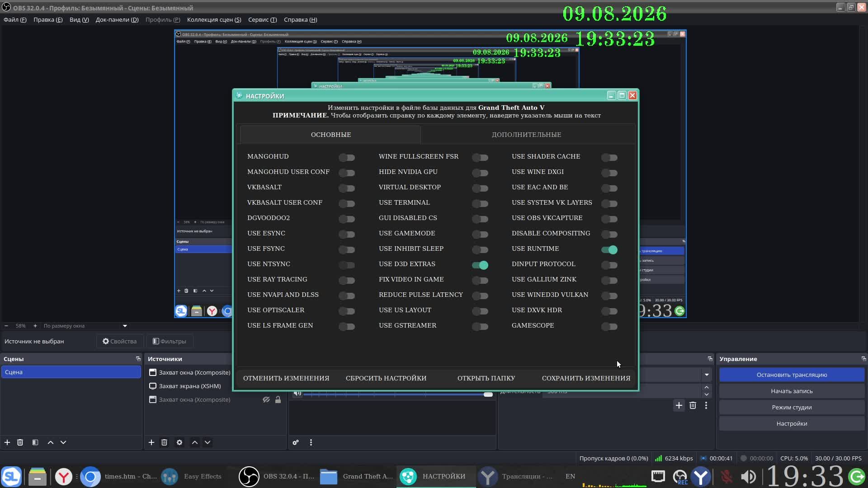
Task: Click the muted microphone tray icon
Action: (x=726, y=476)
